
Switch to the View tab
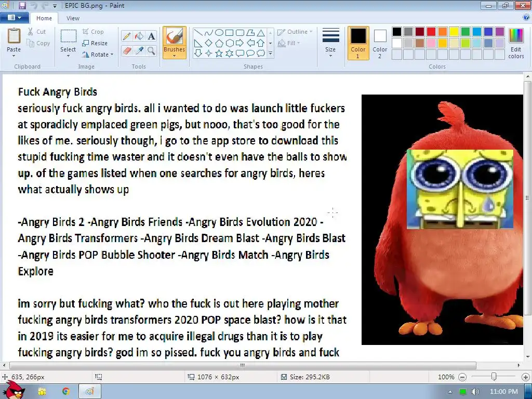[73, 18]
